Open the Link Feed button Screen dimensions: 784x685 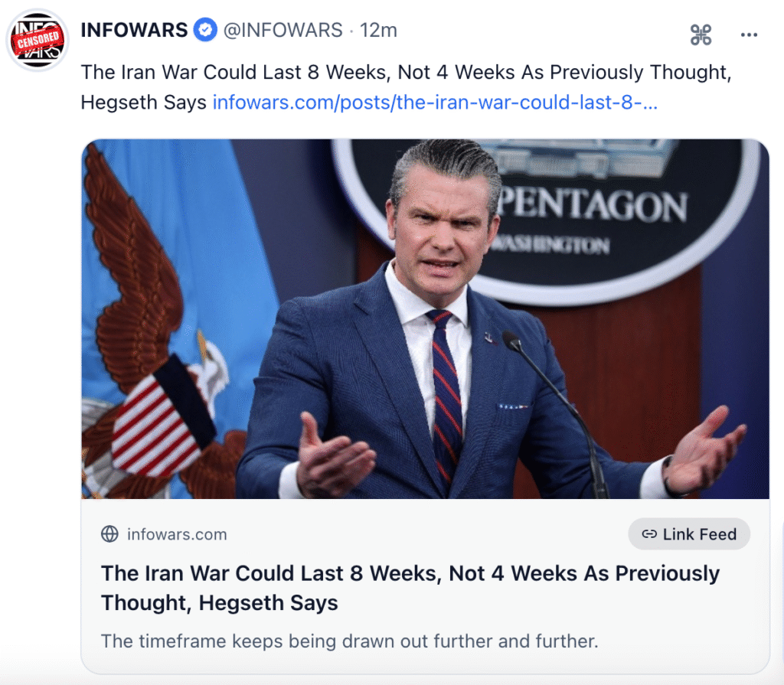[689, 534]
